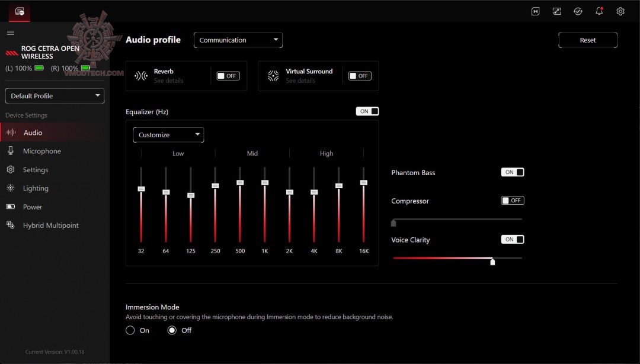Screen dimensions: 640x364
Task: Go to the Microphone section
Action: point(55,151)
